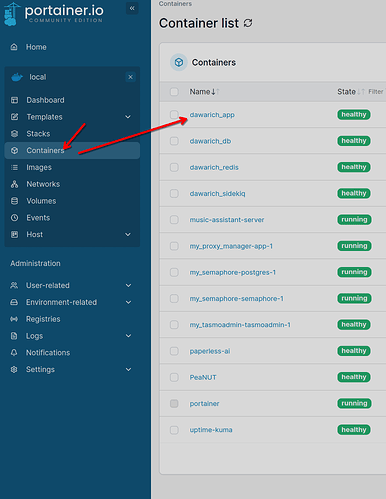This screenshot has width=386, height=499.
Task: Close the local environment with X
Action: [x=130, y=77]
